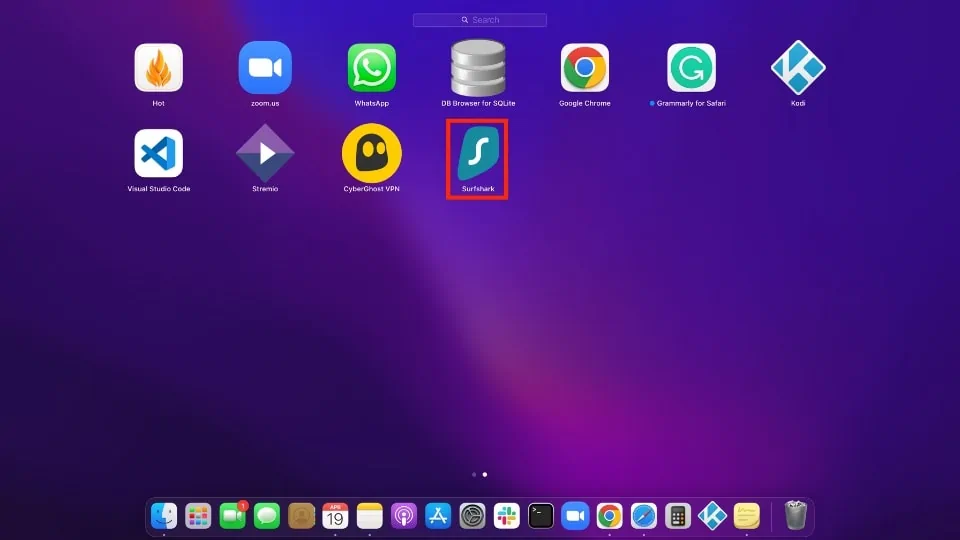Switch to the first Launchpad page dot
Viewport: 960px width, 540px height.
[474, 474]
